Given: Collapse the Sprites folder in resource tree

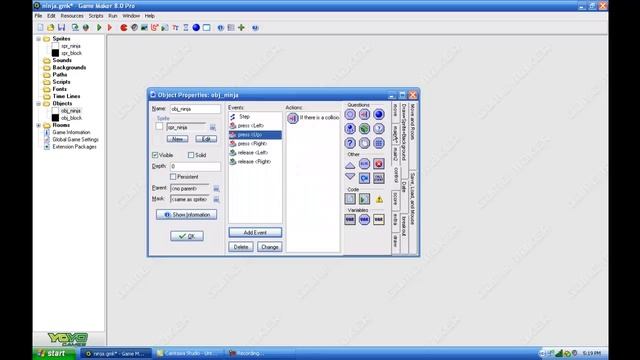Looking at the screenshot, I should pyautogui.click(x=39, y=39).
